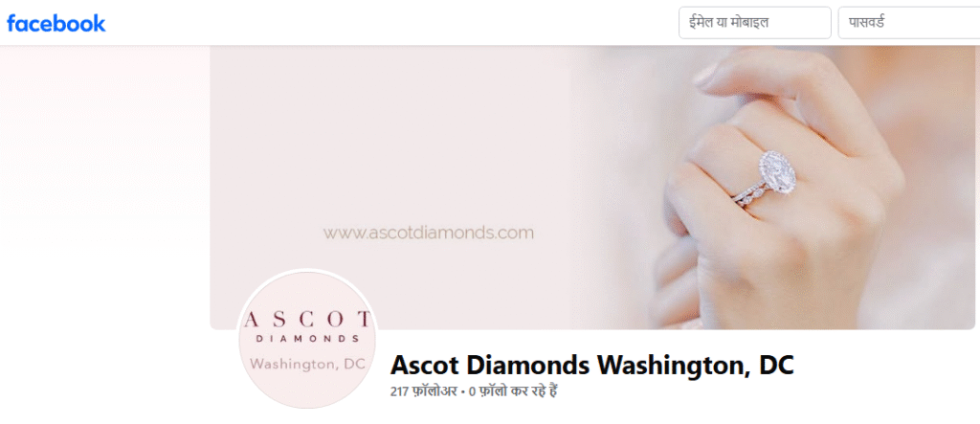Click the empty margin left of cover photo
This screenshot has height=424, width=980.
(103, 188)
